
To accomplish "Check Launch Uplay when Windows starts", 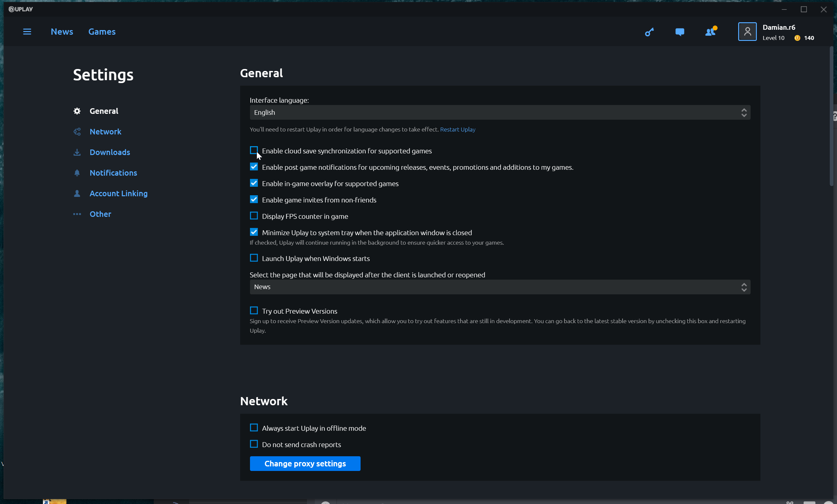I will [x=254, y=258].
